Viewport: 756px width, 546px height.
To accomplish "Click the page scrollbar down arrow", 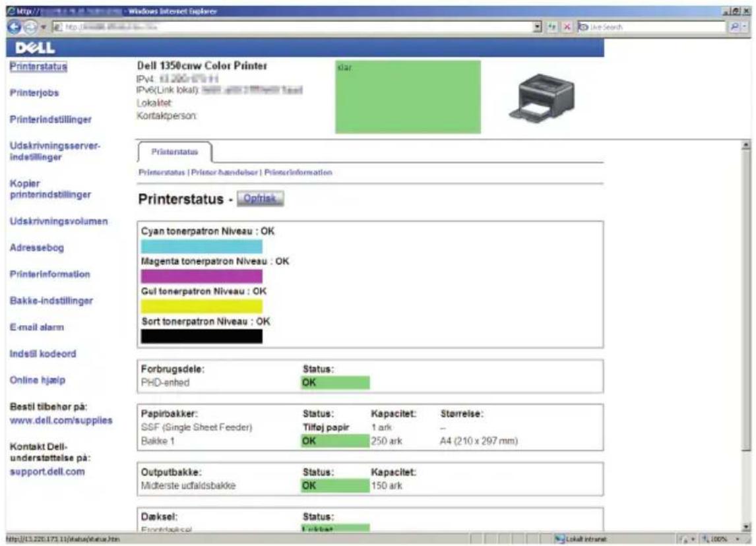I will (x=746, y=527).
